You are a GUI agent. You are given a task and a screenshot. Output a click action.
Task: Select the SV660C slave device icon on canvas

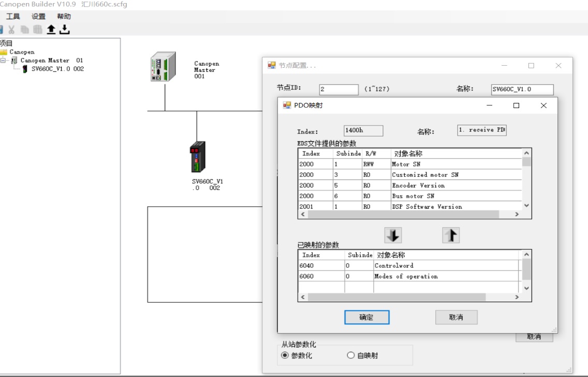197,157
